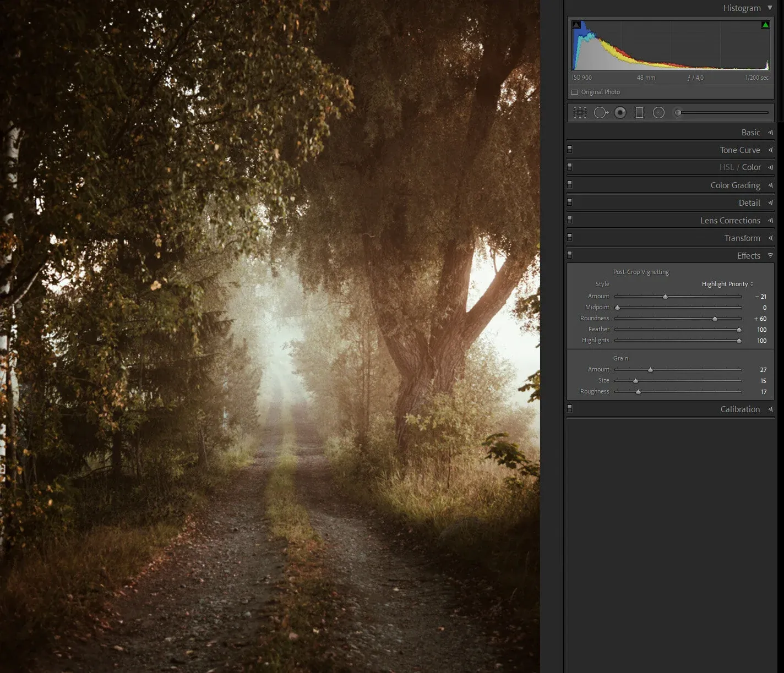The height and width of the screenshot is (673, 784).
Task: Expand the Basic panel
Action: tap(750, 133)
